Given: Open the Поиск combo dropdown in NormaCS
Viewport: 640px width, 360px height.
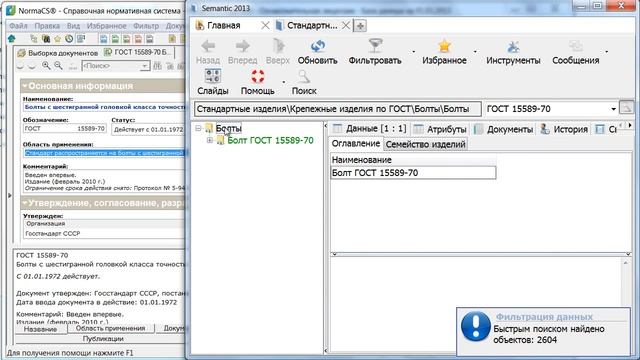Looking at the screenshot, I should [144, 66].
